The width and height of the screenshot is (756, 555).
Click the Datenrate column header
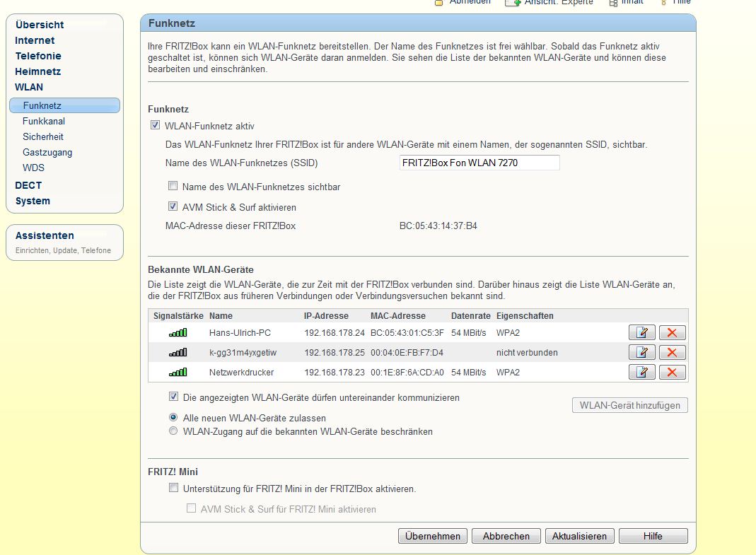point(470,316)
